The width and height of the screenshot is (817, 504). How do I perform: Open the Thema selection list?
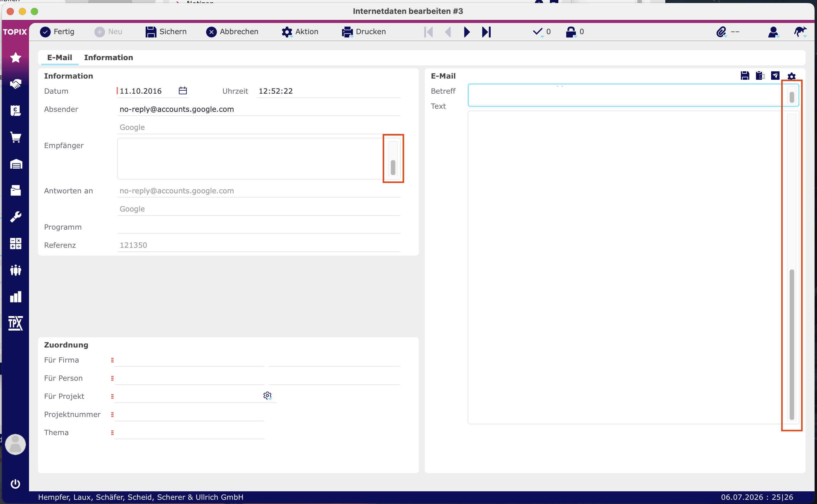112,432
